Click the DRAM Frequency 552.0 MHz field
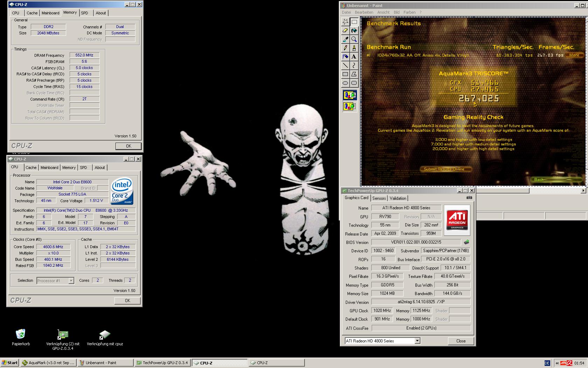The width and height of the screenshot is (588, 368). 84,55
